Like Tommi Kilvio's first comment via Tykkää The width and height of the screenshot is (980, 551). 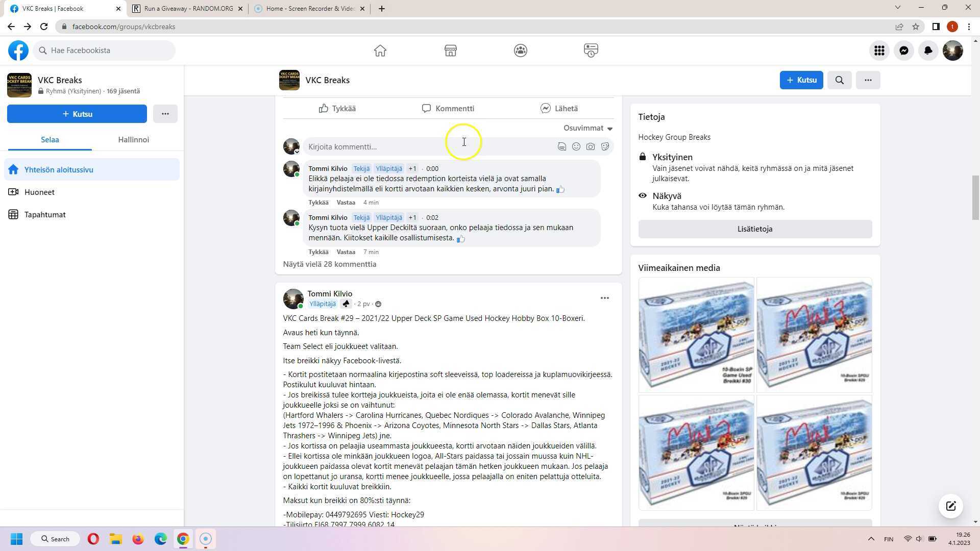coord(318,203)
